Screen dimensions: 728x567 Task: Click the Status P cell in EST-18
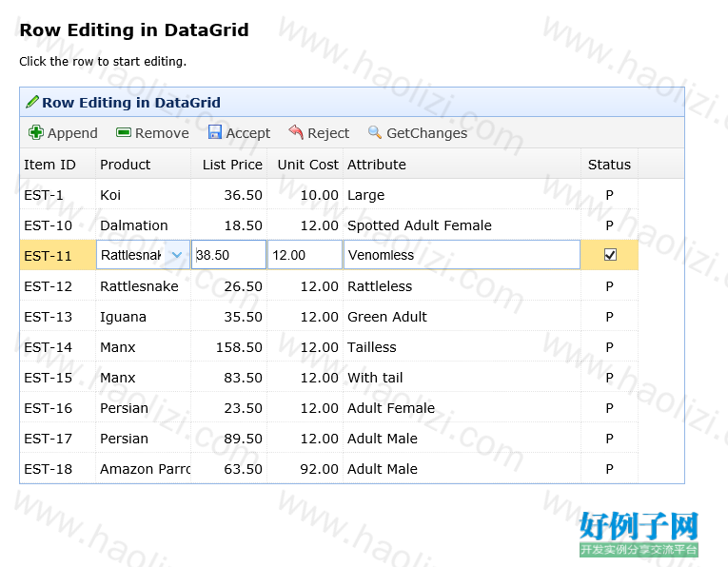coord(610,468)
